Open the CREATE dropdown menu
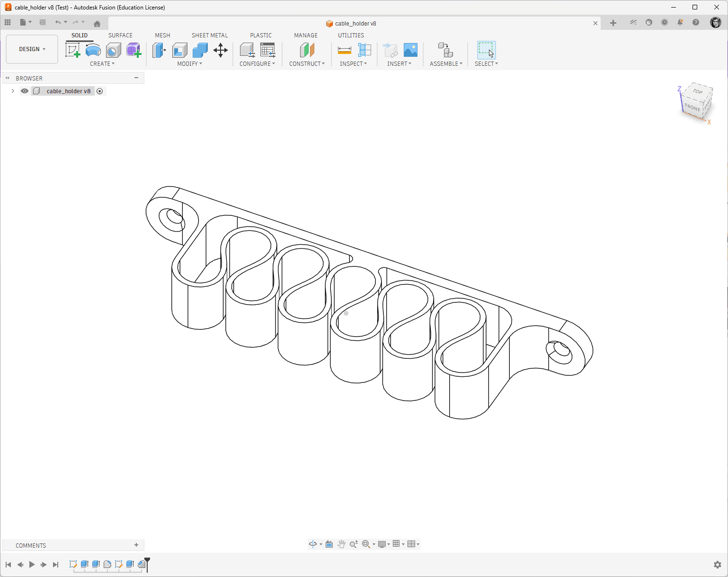This screenshot has height=577, width=728. [102, 63]
